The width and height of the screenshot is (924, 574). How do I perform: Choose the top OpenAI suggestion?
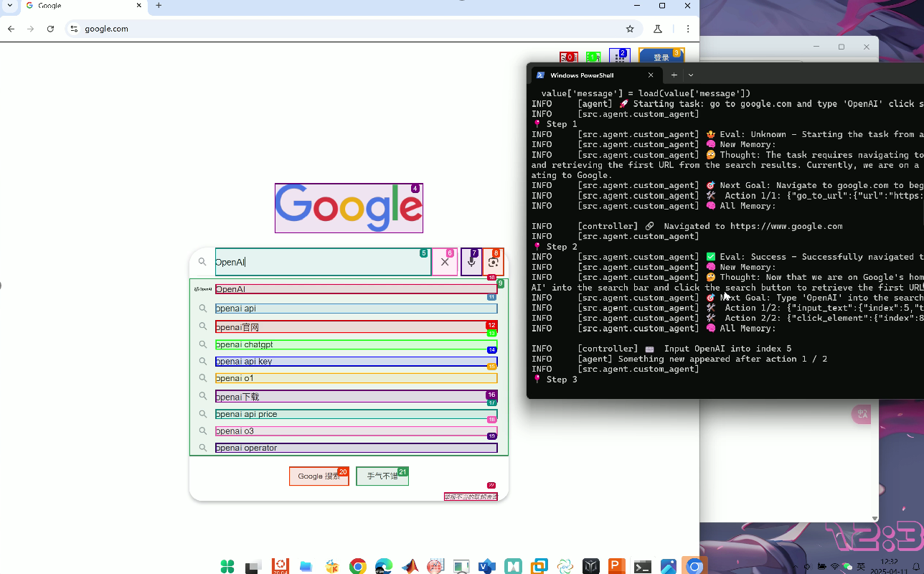tap(356, 289)
